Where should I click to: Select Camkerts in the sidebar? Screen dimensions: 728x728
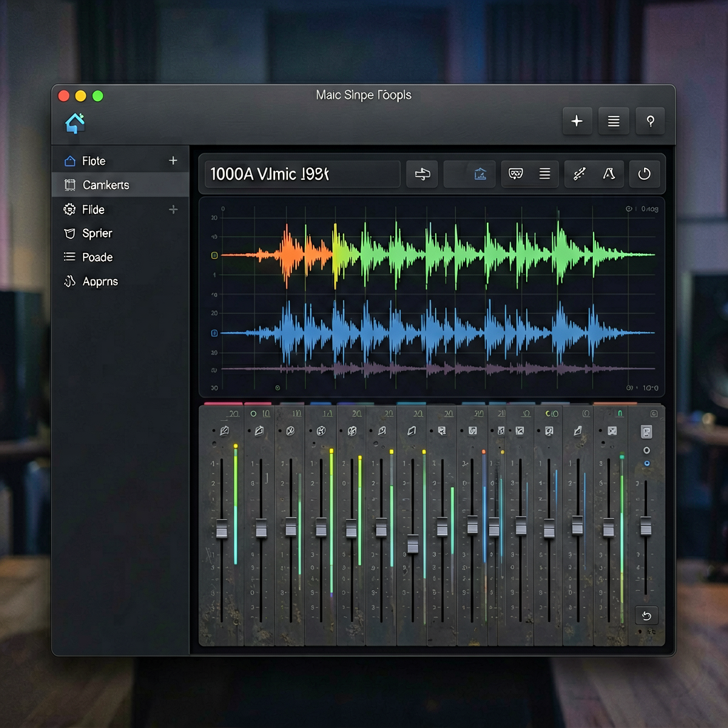pos(120,185)
